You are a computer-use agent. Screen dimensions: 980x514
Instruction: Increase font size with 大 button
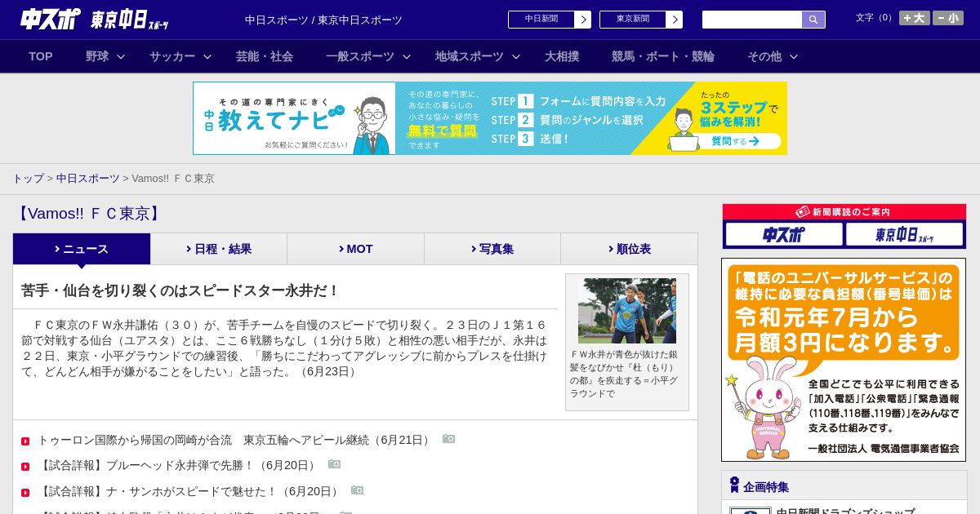click(915, 18)
